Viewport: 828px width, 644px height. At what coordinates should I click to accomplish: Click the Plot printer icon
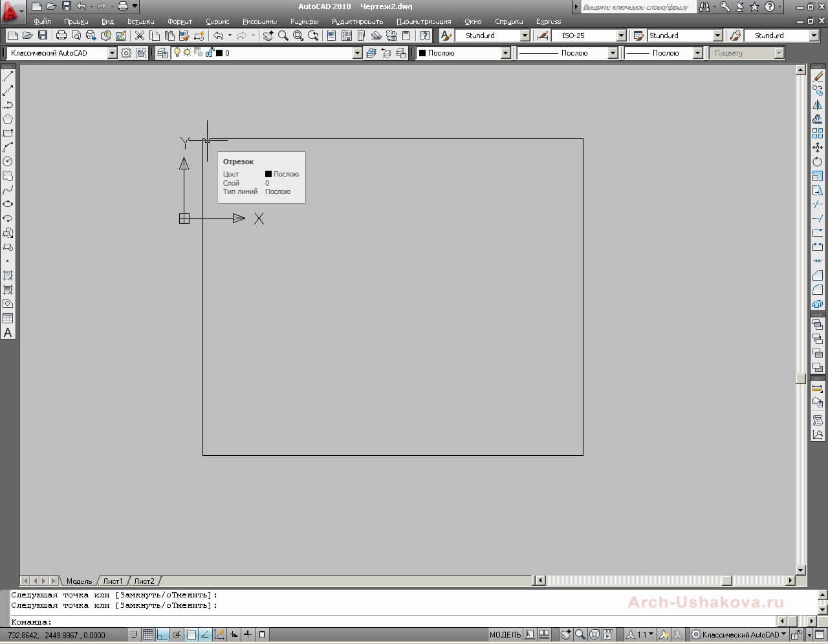pyautogui.click(x=61, y=36)
